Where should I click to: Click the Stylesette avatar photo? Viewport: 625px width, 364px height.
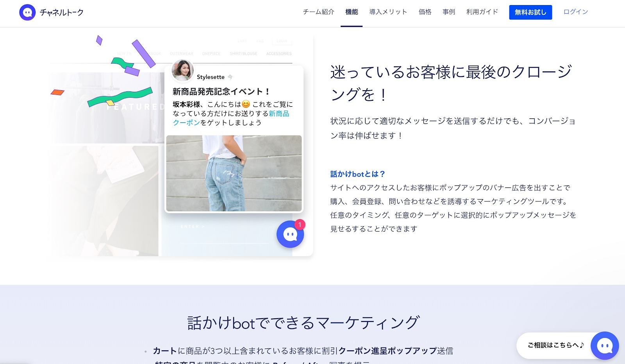click(182, 70)
